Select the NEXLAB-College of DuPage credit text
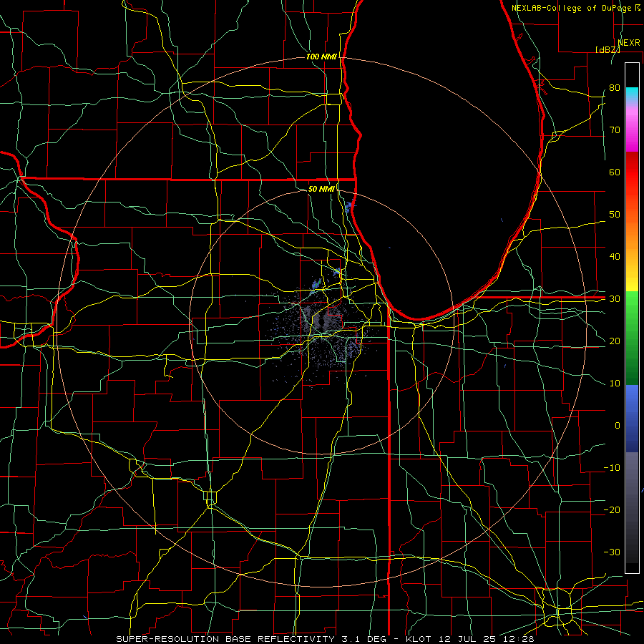Screen dimensions: 644x644 tap(571, 8)
